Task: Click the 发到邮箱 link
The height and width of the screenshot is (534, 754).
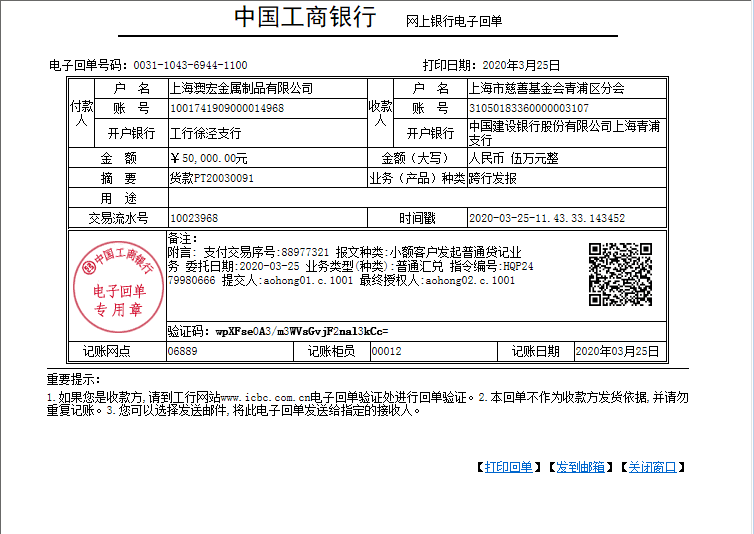Action: 580,467
